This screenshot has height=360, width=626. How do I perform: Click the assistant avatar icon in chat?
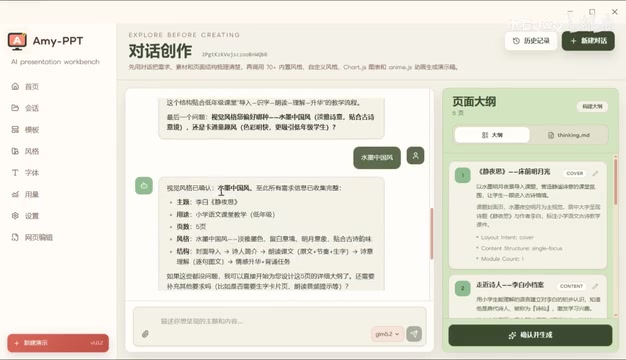coord(144,186)
